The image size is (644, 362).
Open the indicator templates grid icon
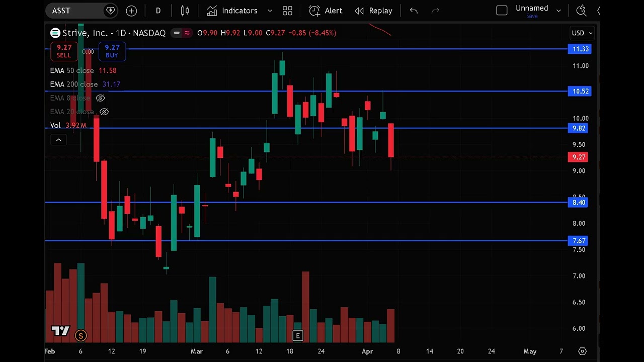tap(287, 11)
